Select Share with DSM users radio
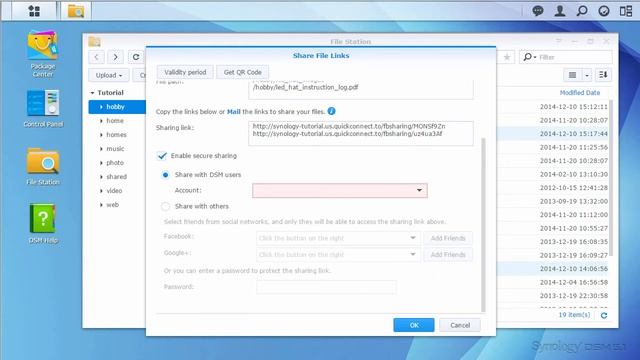Screen dimensions: 640x360 [165, 175]
